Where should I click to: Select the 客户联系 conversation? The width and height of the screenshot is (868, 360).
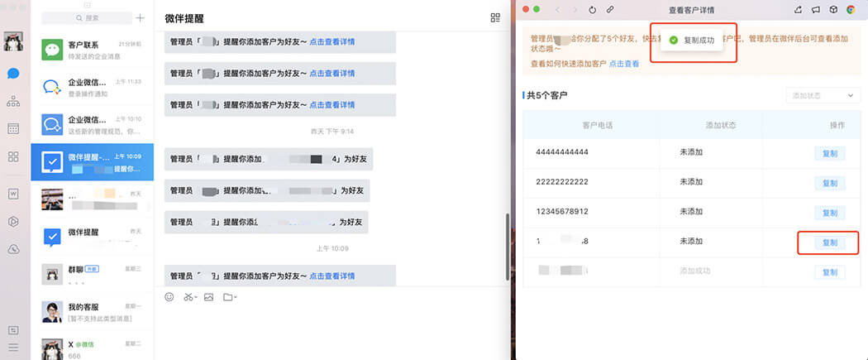(x=92, y=50)
